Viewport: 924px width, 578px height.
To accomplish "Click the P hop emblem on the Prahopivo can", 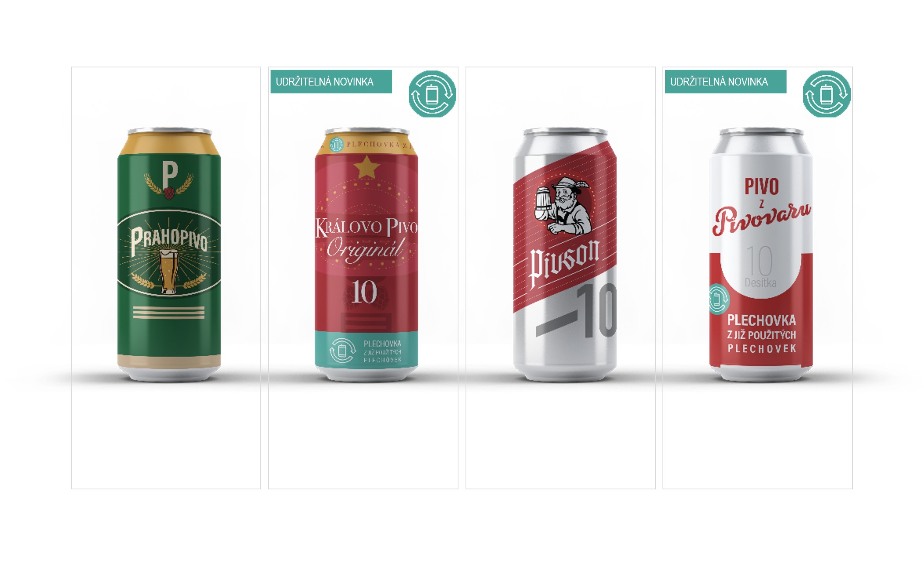I will click(169, 181).
